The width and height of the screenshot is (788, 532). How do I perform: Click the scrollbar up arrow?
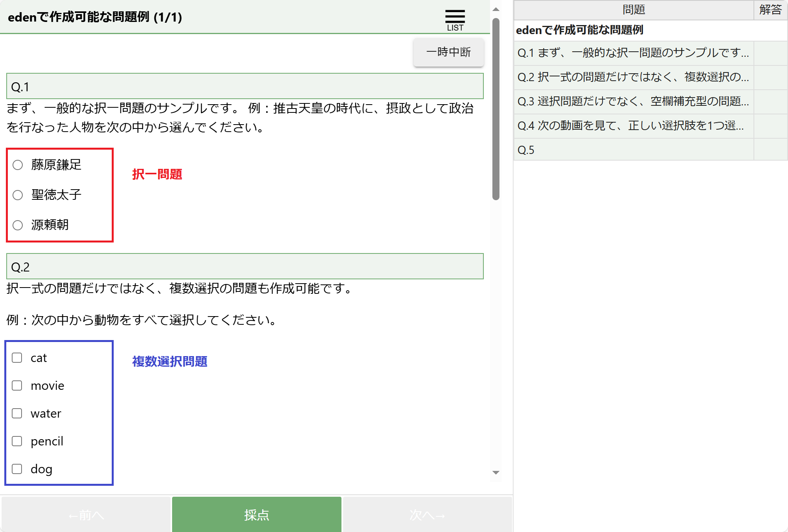point(496,9)
